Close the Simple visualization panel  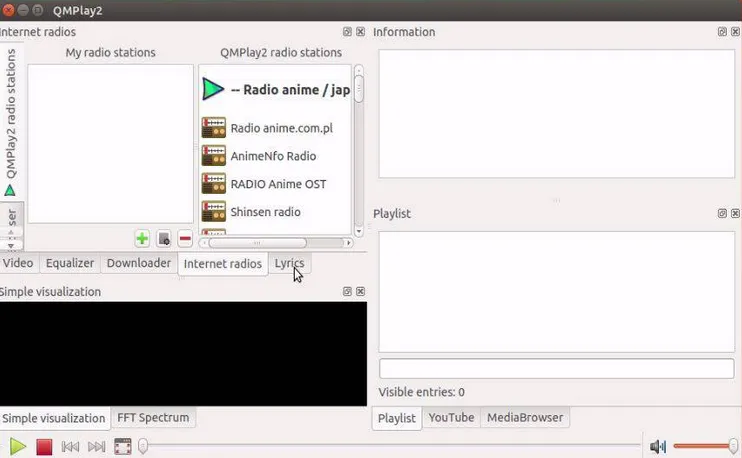361,291
